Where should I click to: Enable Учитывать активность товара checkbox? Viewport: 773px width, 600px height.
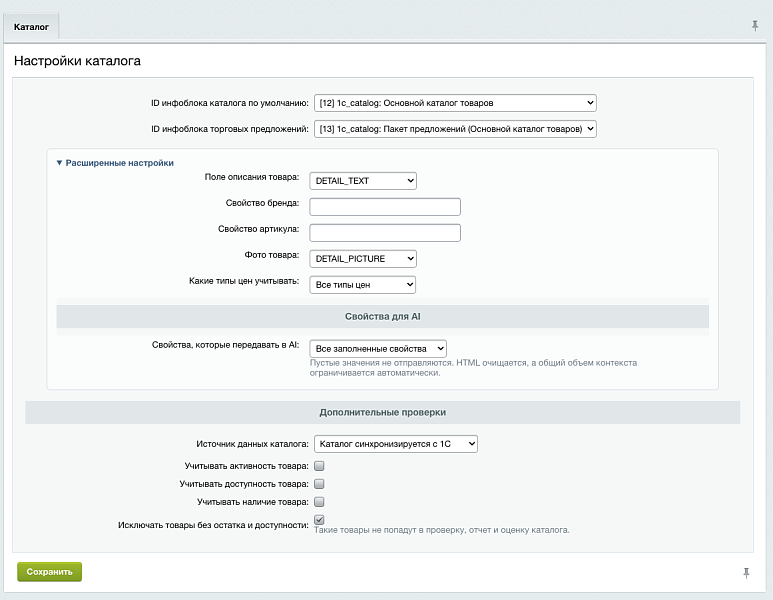point(319,466)
